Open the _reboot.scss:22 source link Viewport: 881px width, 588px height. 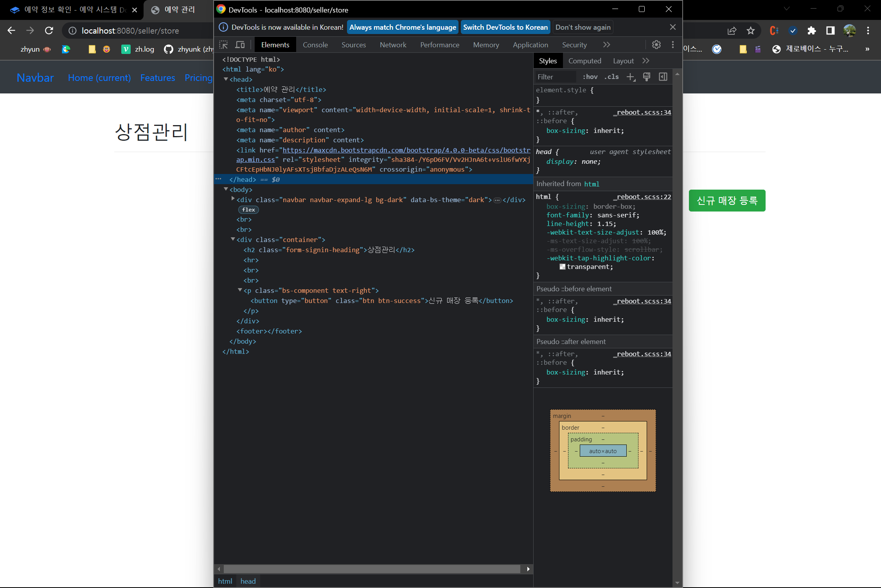click(642, 197)
